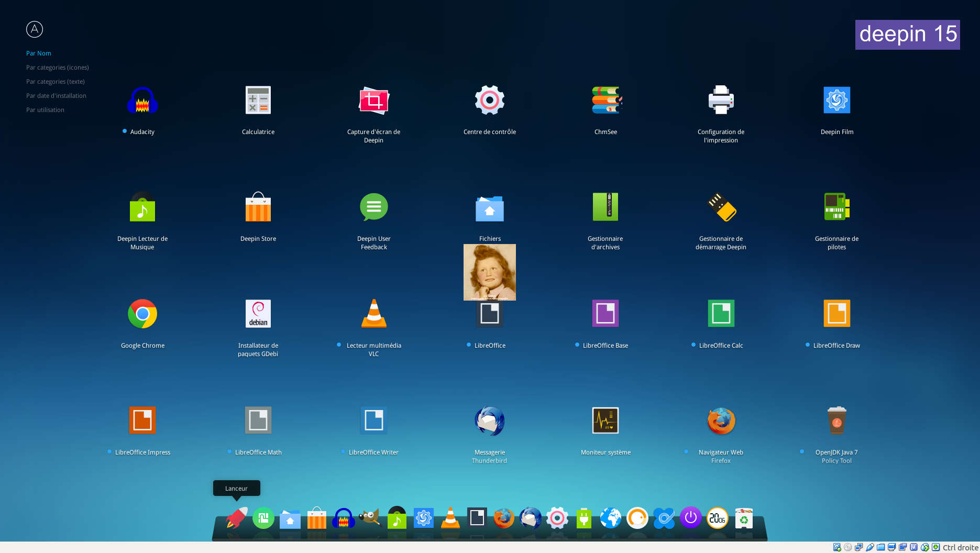The image size is (980, 553).
Task: Open LibreOffice Writer
Action: point(374,421)
